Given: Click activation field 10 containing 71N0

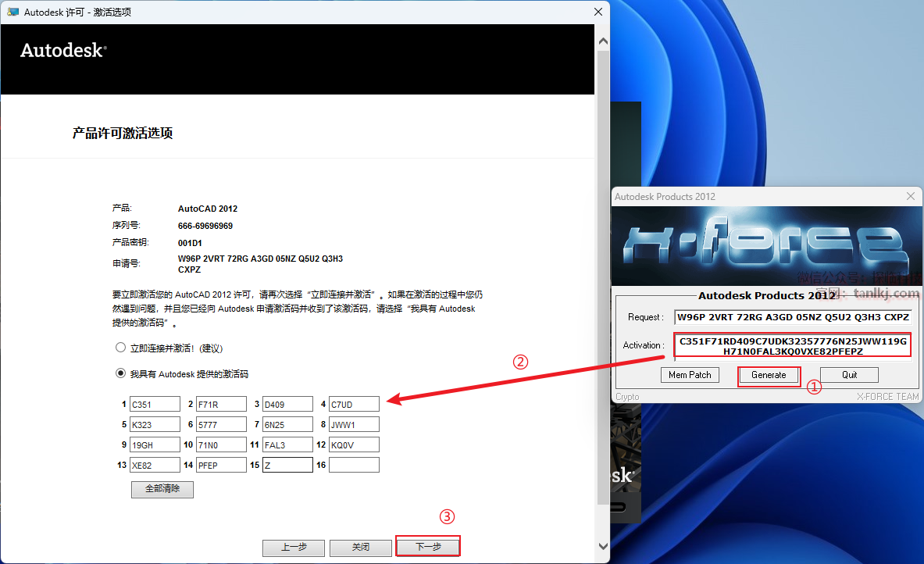Looking at the screenshot, I should tap(221, 445).
